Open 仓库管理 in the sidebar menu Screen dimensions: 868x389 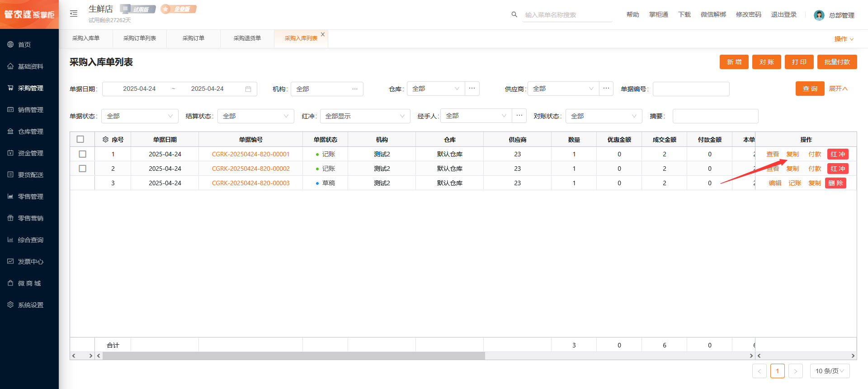pos(30,131)
